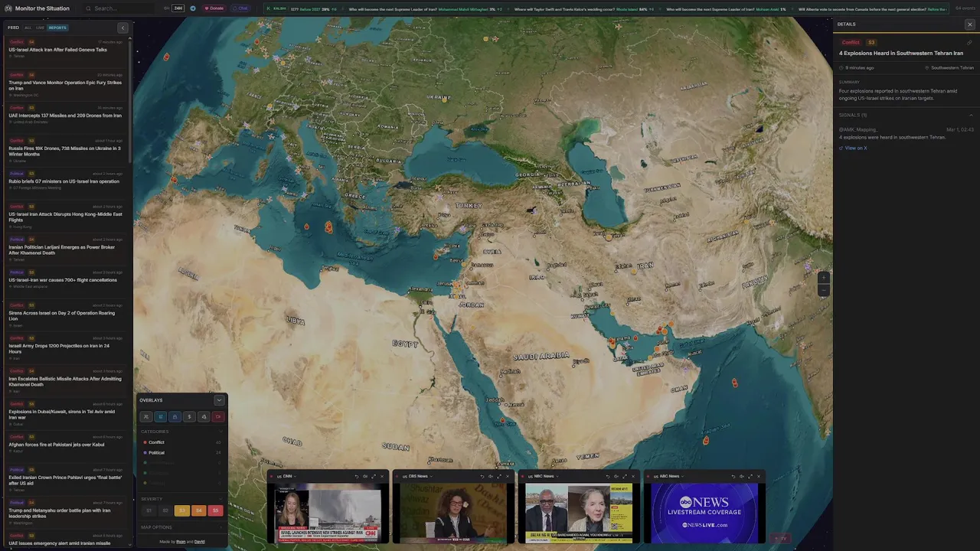Mute the CNN live stream
Viewport: 980px width, 551px height.
[365, 476]
